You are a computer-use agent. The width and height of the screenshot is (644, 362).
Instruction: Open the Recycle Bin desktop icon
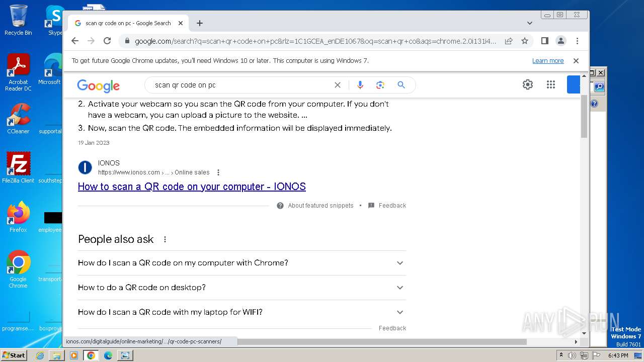click(18, 20)
